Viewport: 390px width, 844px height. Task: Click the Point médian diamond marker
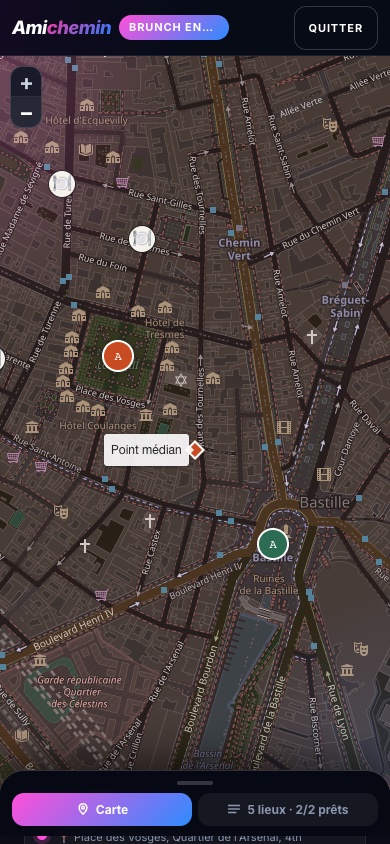tap(195, 449)
